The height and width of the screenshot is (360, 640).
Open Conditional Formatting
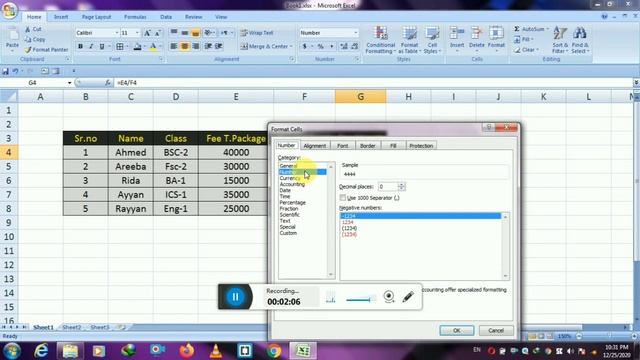coord(380,40)
